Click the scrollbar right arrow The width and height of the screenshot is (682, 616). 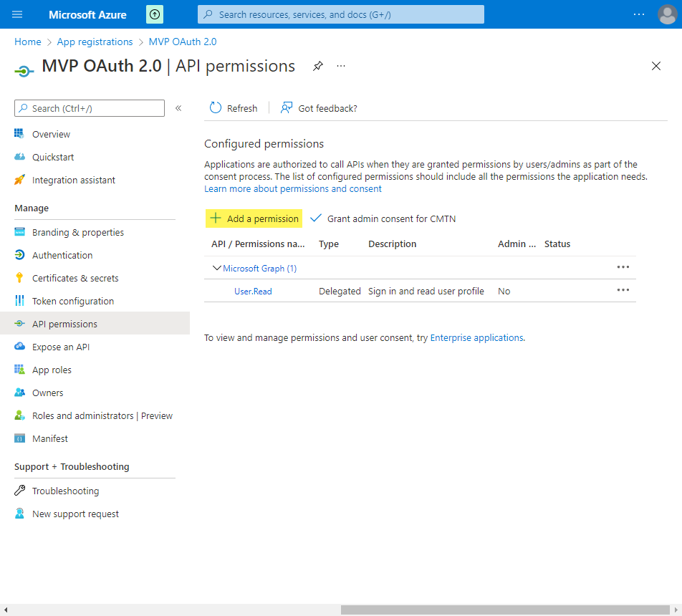(676, 610)
